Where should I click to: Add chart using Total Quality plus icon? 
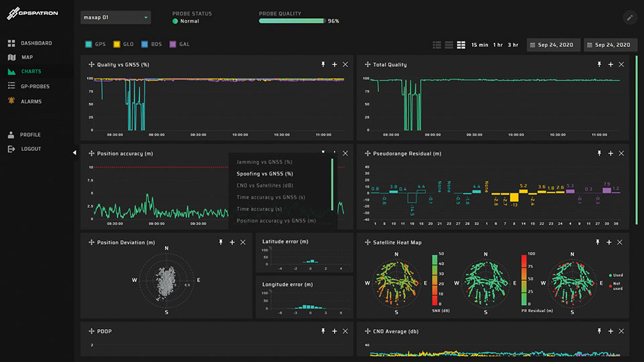(x=610, y=64)
